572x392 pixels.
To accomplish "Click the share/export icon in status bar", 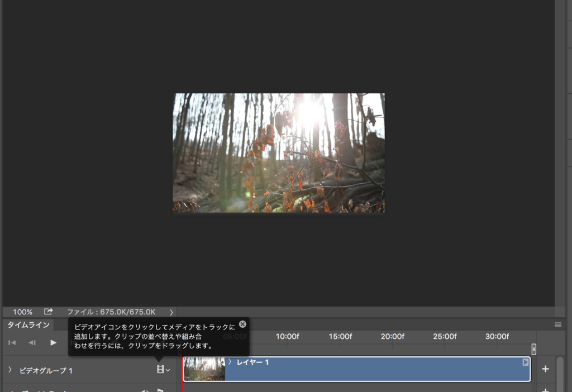I will (48, 312).
